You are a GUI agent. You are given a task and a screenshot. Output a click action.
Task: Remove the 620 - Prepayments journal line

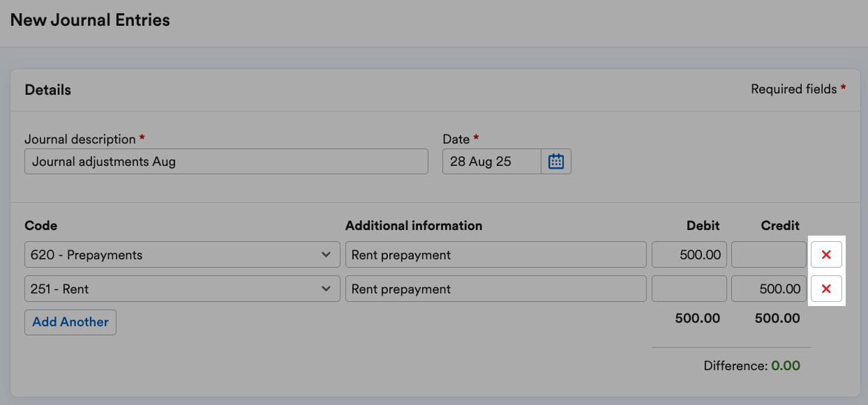826,255
